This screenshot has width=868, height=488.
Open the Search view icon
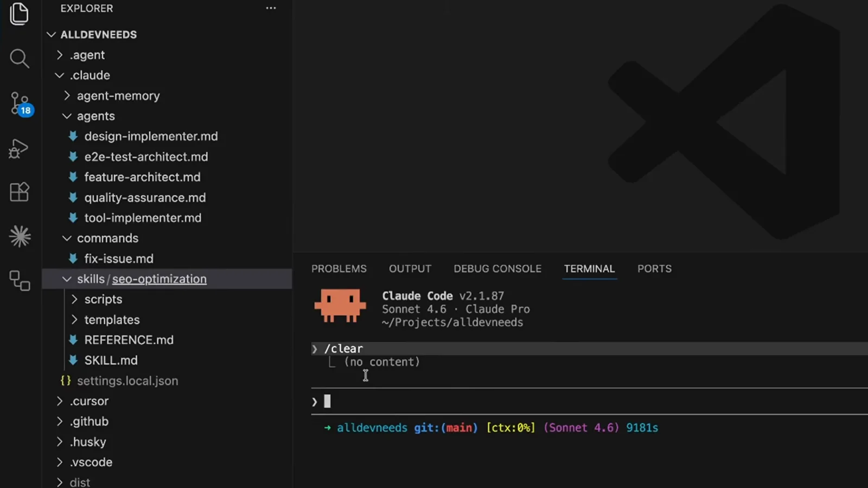(x=20, y=58)
